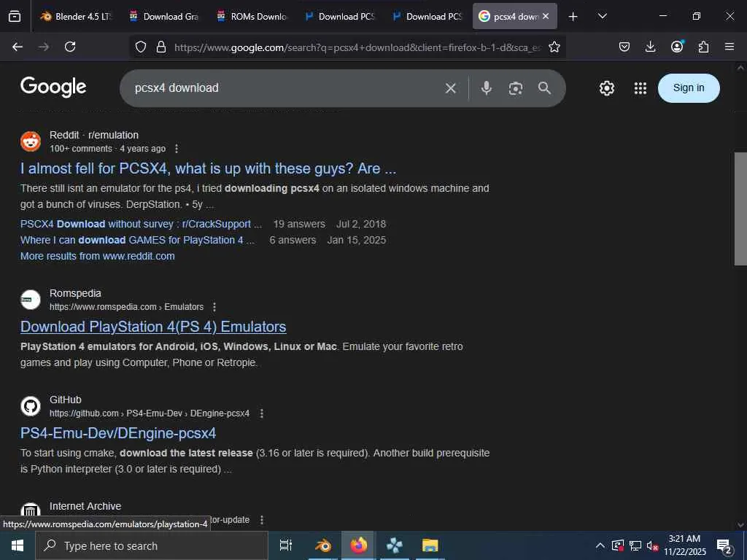Open Blender from the taskbar

[323, 545]
